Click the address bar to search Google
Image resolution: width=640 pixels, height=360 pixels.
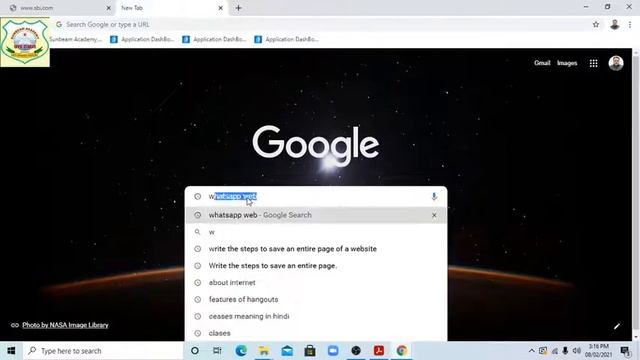[x=322, y=24]
